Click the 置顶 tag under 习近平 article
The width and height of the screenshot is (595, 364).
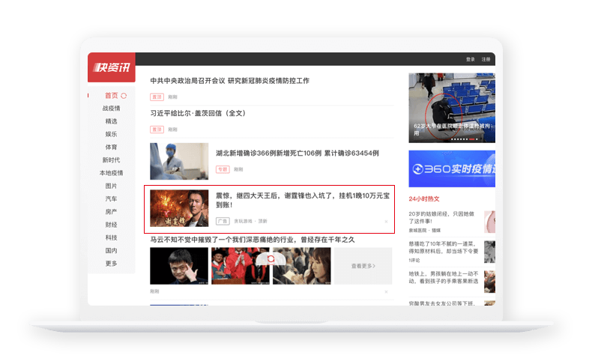click(157, 130)
